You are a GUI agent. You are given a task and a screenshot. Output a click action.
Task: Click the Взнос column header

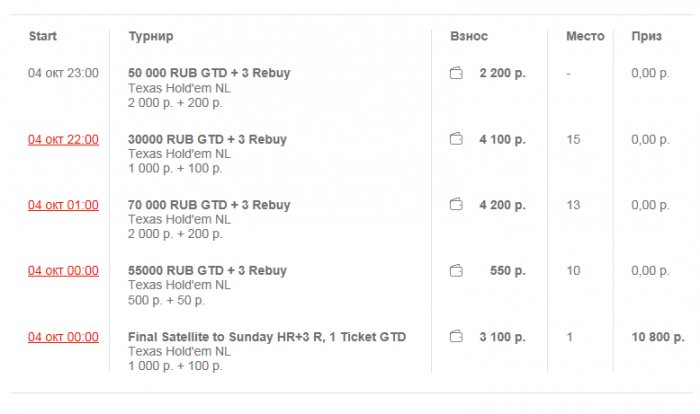(469, 36)
